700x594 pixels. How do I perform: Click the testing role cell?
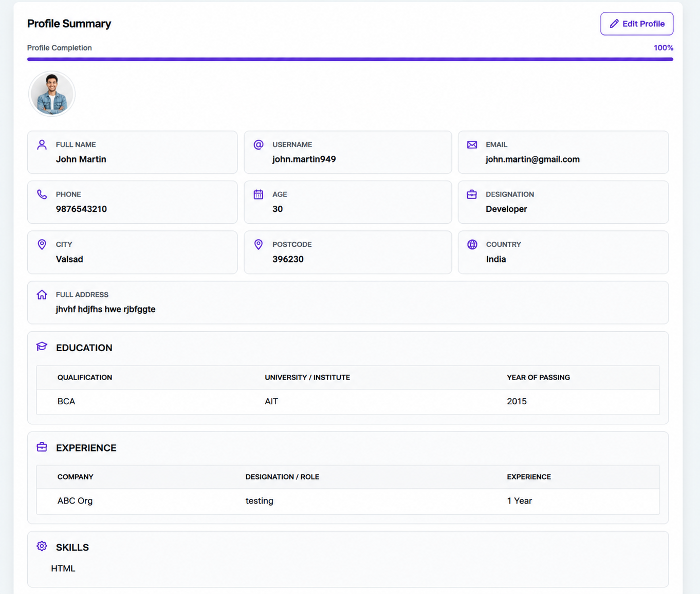260,501
